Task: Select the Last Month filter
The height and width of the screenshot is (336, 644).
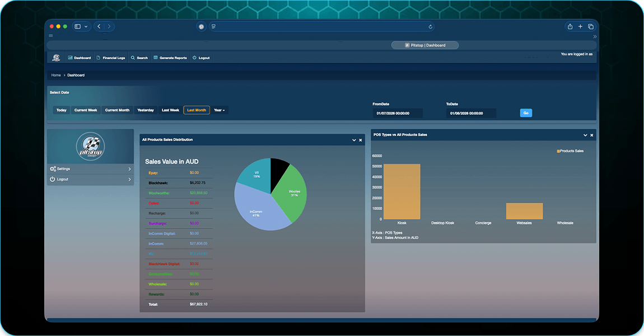Action: click(x=197, y=110)
